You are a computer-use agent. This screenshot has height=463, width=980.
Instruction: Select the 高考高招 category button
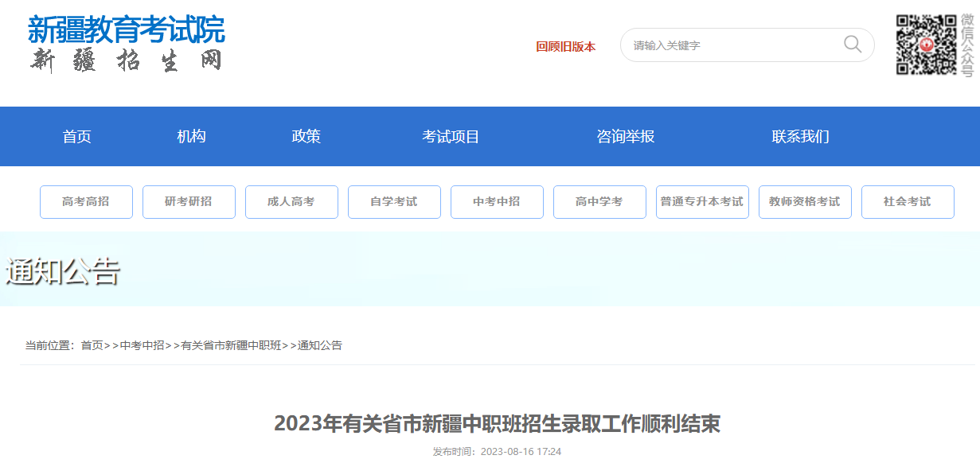[x=86, y=202]
